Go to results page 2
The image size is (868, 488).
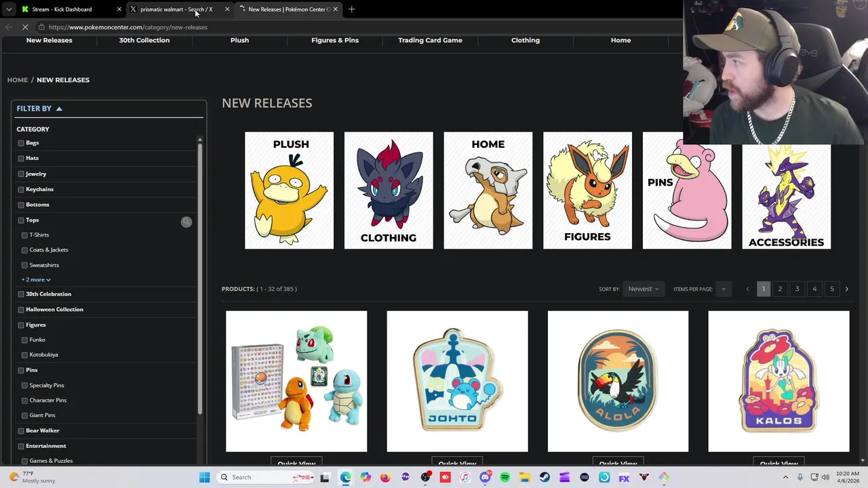780,289
